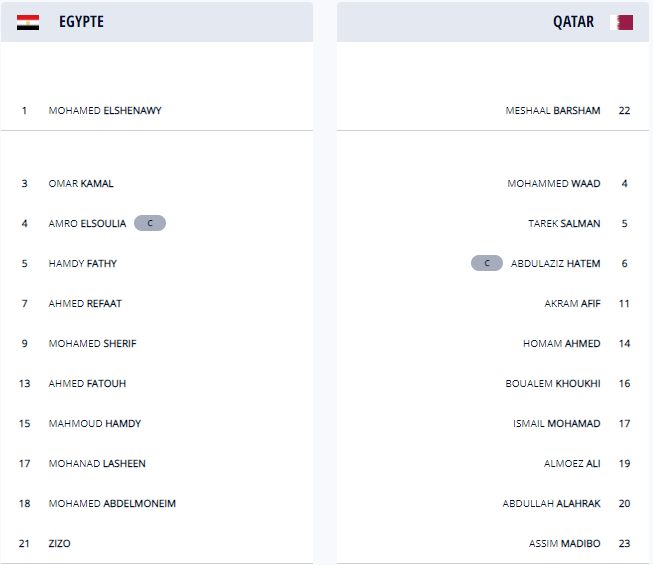Click jersey number 4 for Mohammed Waad

click(x=624, y=183)
